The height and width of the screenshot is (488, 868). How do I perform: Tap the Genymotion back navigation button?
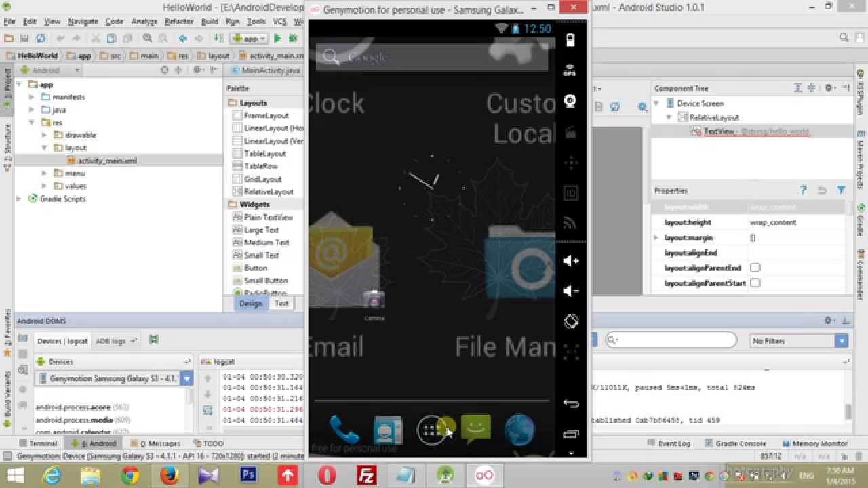(x=570, y=403)
